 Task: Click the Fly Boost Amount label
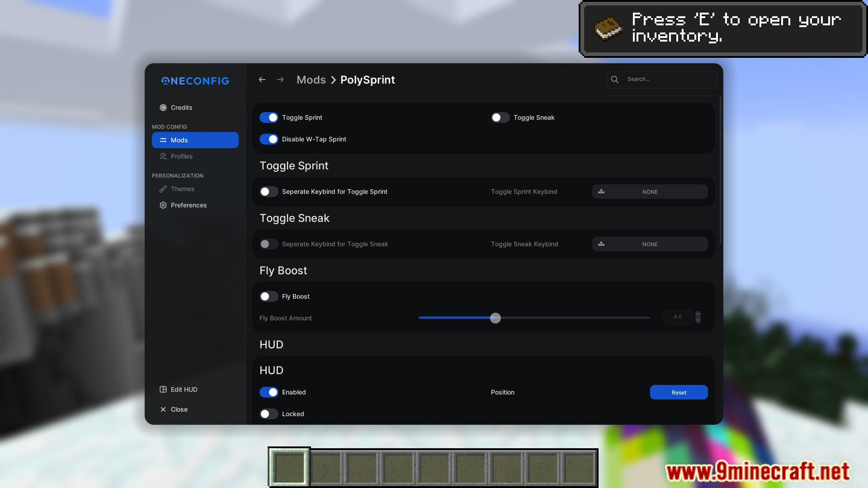tap(286, 318)
